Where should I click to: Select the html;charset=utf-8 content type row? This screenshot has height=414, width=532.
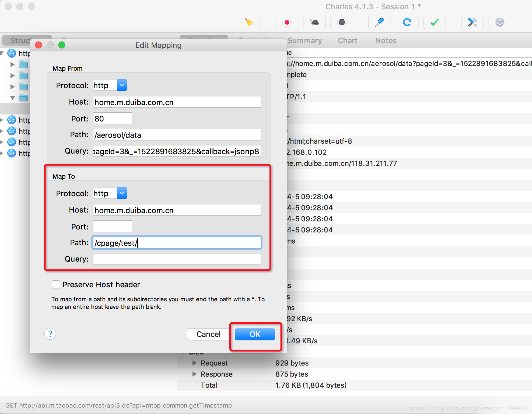(x=409, y=141)
